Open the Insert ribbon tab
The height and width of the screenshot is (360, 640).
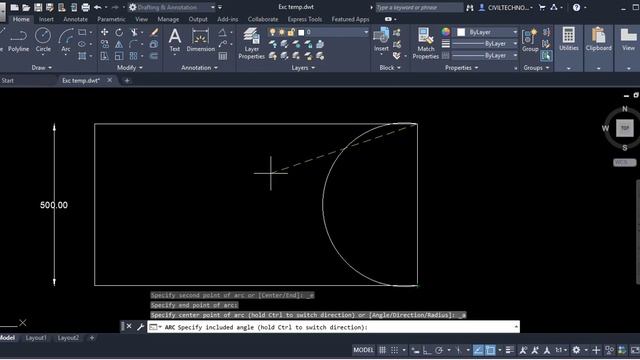tap(46, 19)
